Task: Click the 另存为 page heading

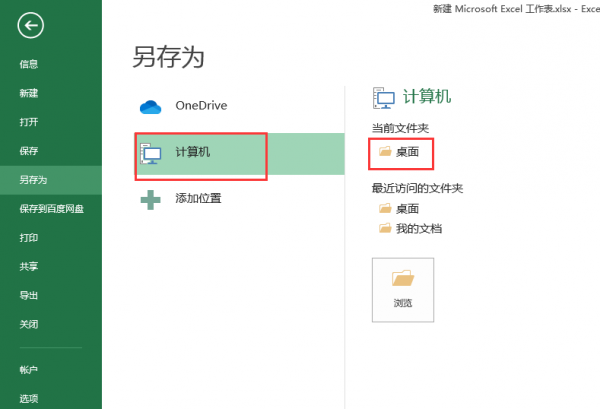Action: (x=168, y=57)
